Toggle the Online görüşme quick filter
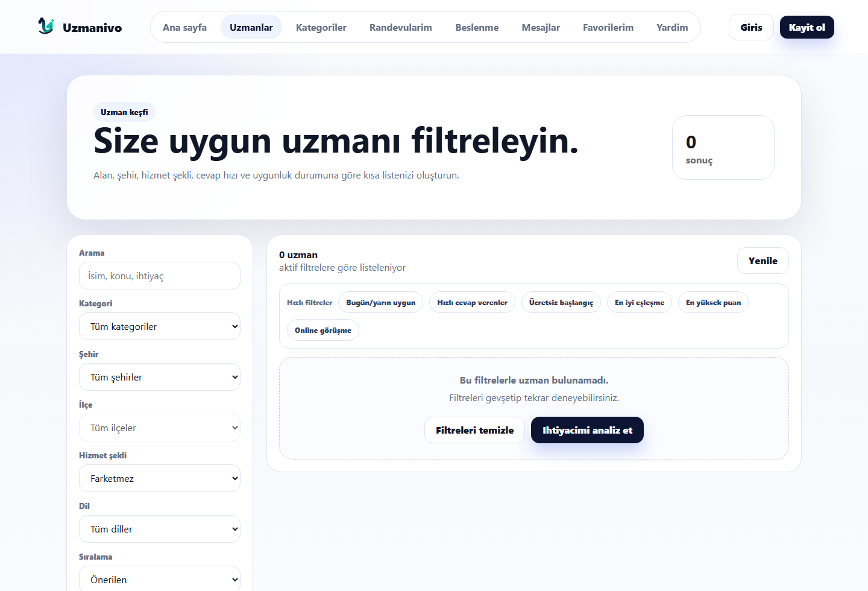The height and width of the screenshot is (591, 868). click(x=323, y=330)
